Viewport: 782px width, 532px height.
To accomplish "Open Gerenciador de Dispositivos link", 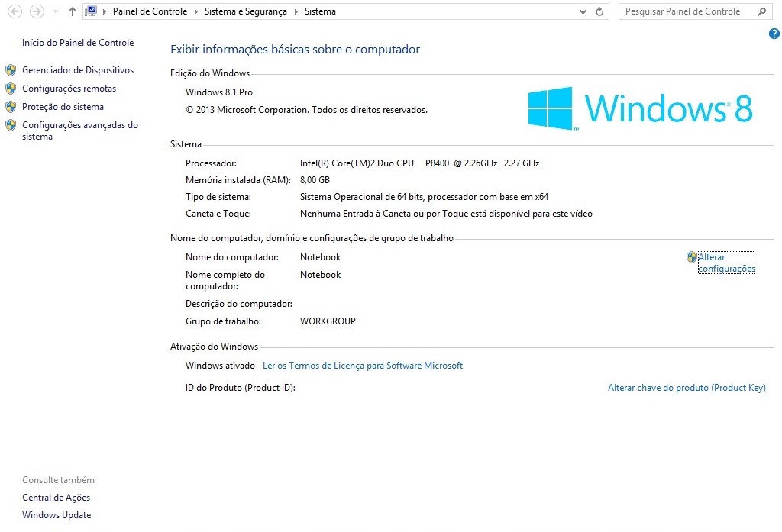I will tap(78, 69).
